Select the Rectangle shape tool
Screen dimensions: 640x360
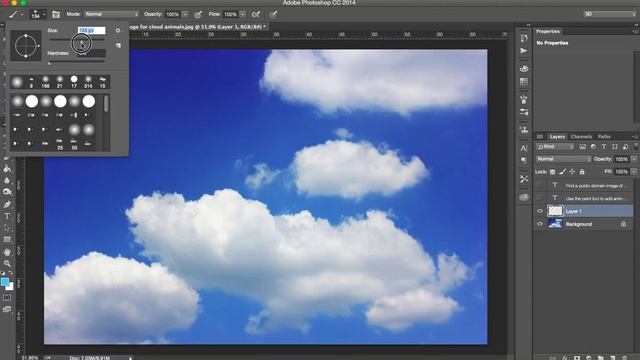(7, 240)
